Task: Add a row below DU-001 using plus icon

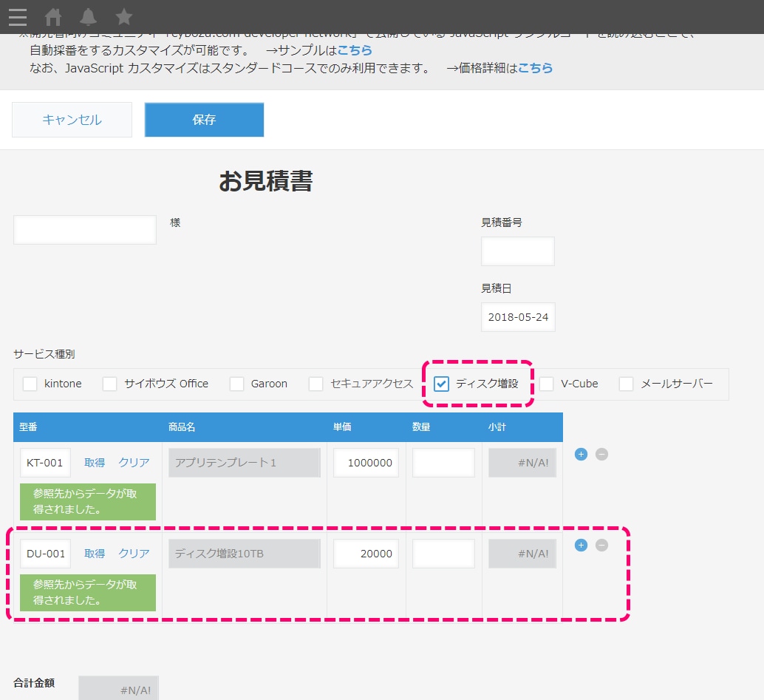Action: pos(581,545)
